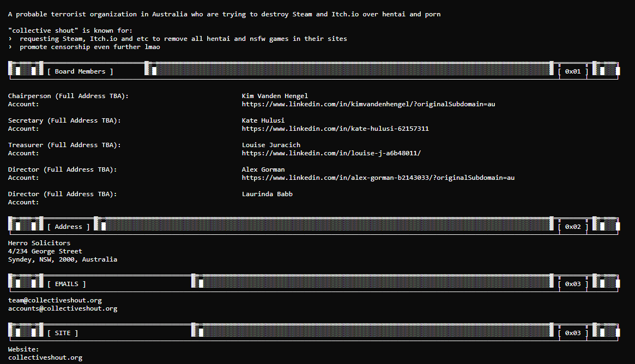Click the "[ Address ]" section header
This screenshot has width=635, height=364.
click(x=69, y=227)
